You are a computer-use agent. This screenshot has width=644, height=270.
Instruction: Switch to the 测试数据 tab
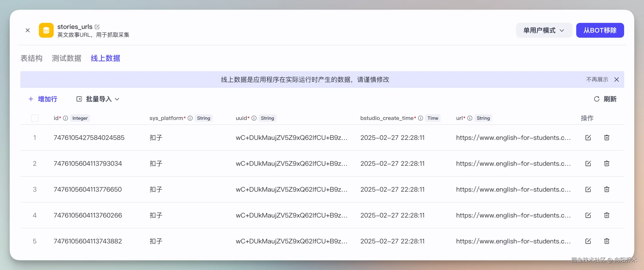coord(66,58)
